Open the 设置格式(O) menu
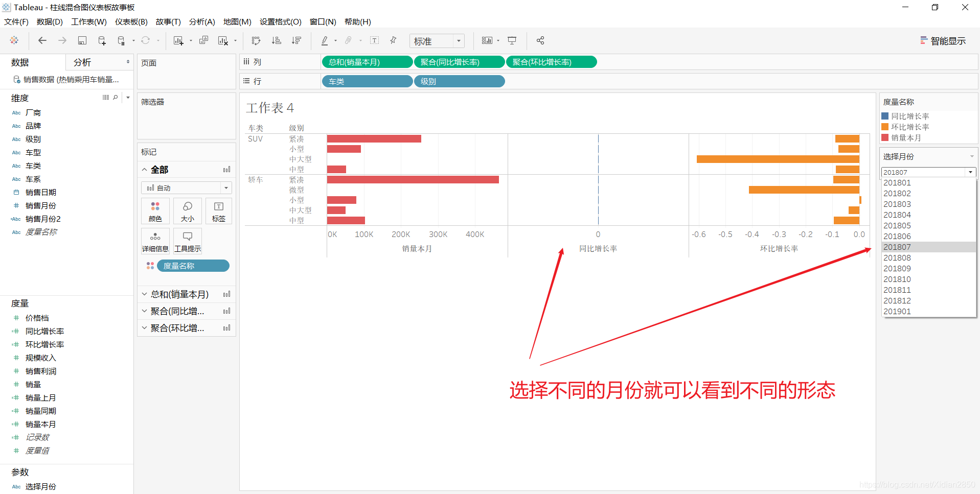The width and height of the screenshot is (980, 494). [x=281, y=21]
